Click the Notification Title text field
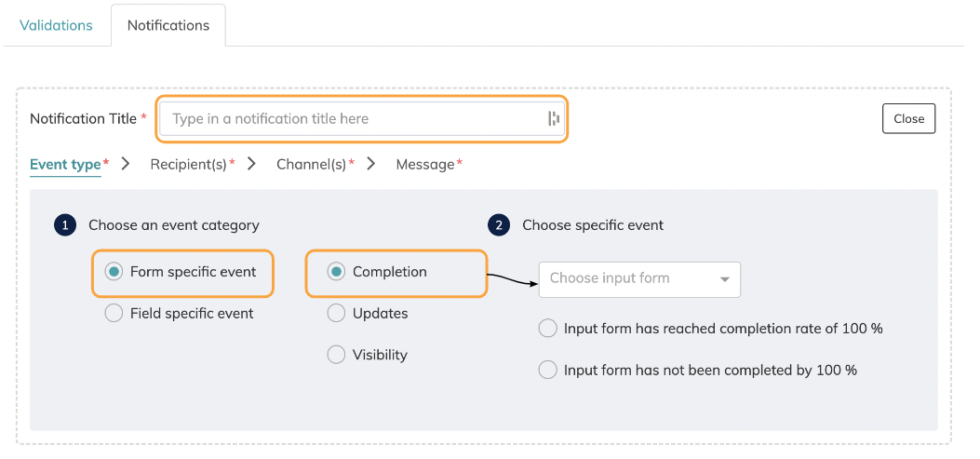This screenshot has height=459, width=980. pyautogui.click(x=354, y=118)
